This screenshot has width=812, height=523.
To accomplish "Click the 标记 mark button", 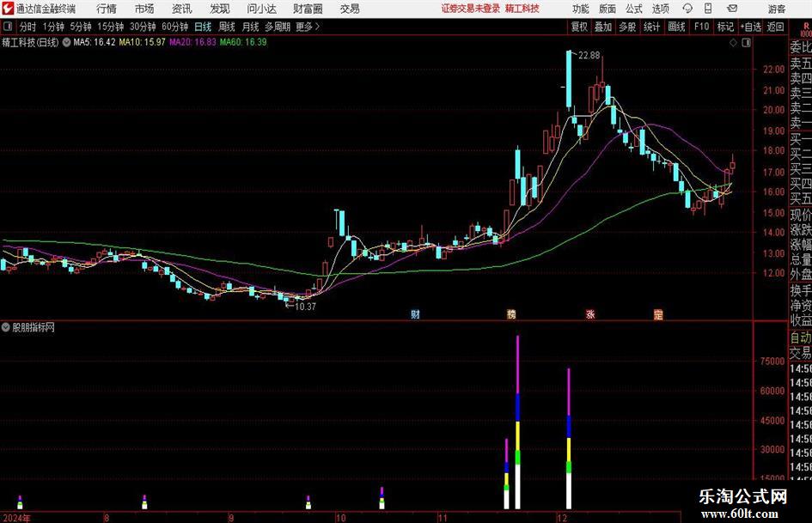I will [725, 27].
